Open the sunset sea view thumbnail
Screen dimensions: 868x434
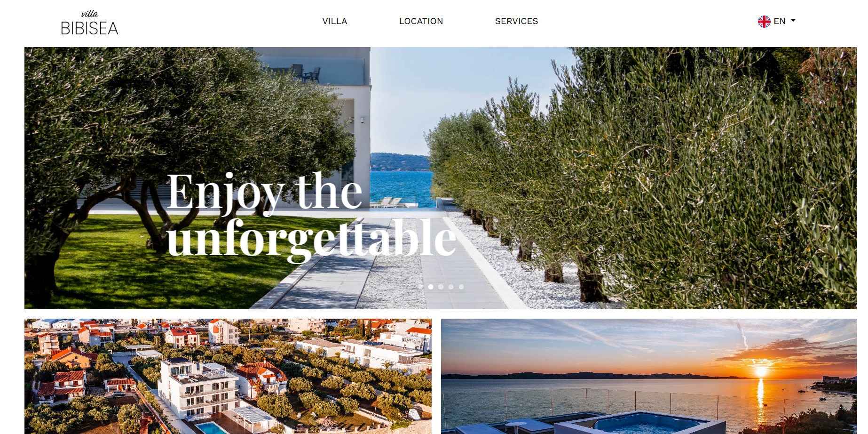tap(649, 377)
